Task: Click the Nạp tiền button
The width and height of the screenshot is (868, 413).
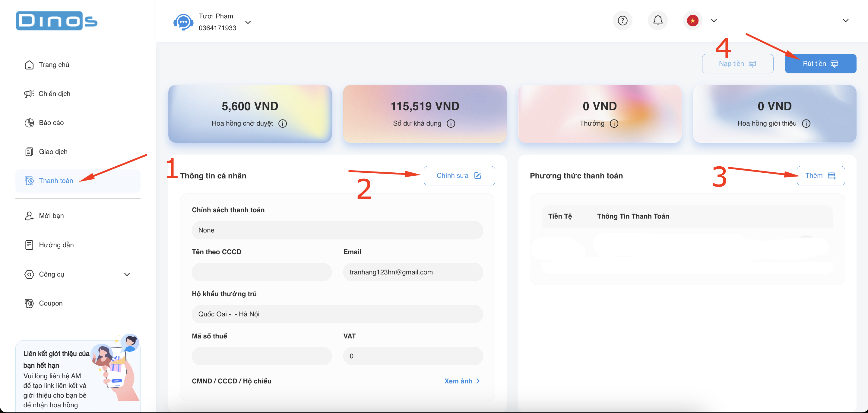Action: [738, 63]
